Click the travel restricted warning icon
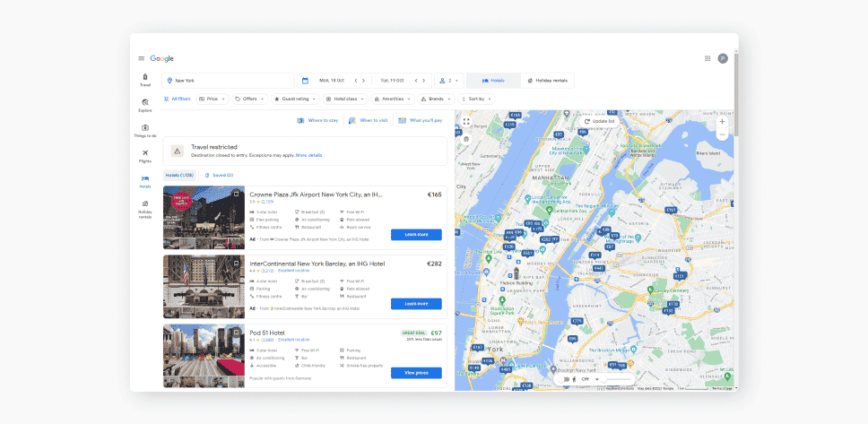 (x=178, y=151)
